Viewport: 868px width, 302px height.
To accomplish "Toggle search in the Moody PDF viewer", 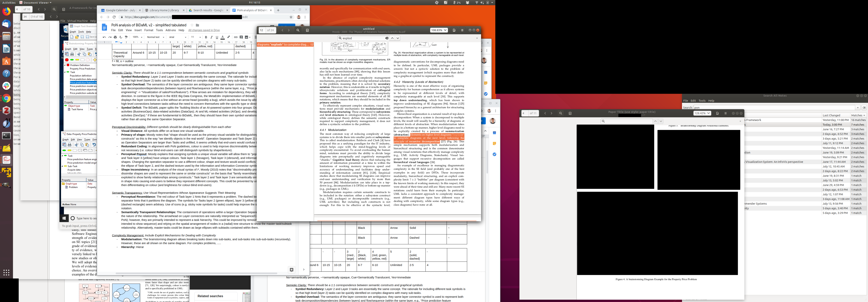I will [x=298, y=30].
